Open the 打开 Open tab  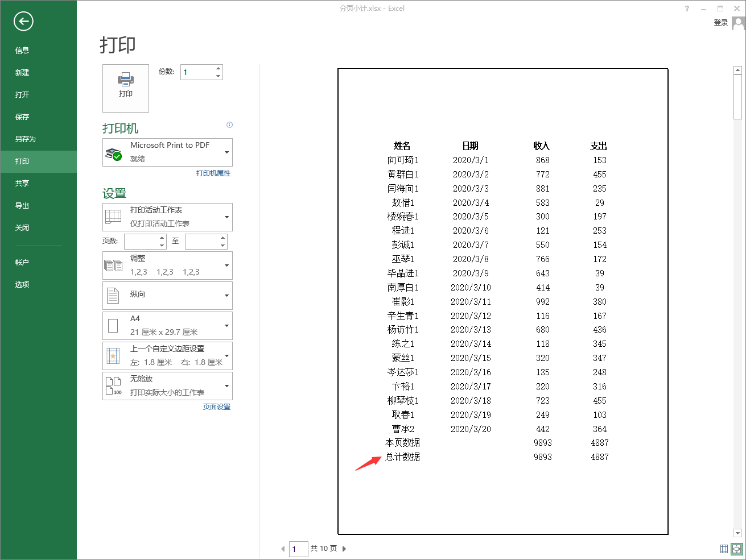tap(38, 95)
